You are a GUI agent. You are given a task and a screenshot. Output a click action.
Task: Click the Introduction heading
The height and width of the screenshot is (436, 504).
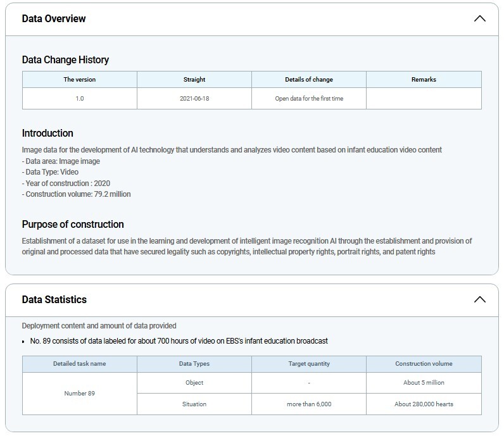47,133
